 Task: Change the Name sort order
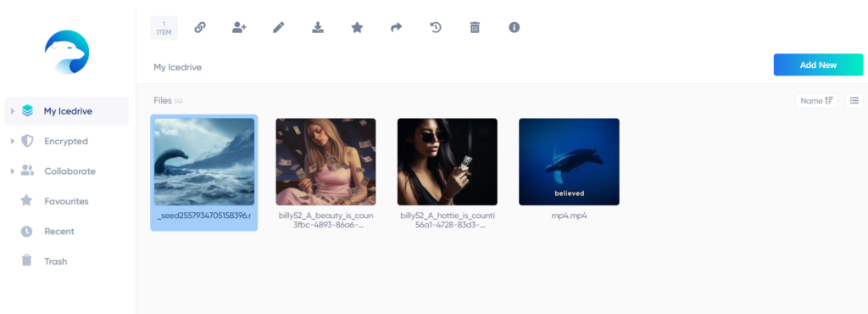point(816,101)
